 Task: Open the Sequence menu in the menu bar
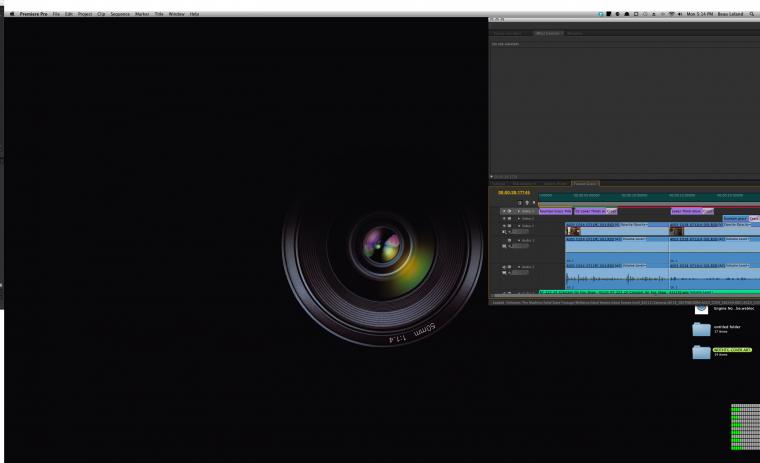tap(120, 14)
